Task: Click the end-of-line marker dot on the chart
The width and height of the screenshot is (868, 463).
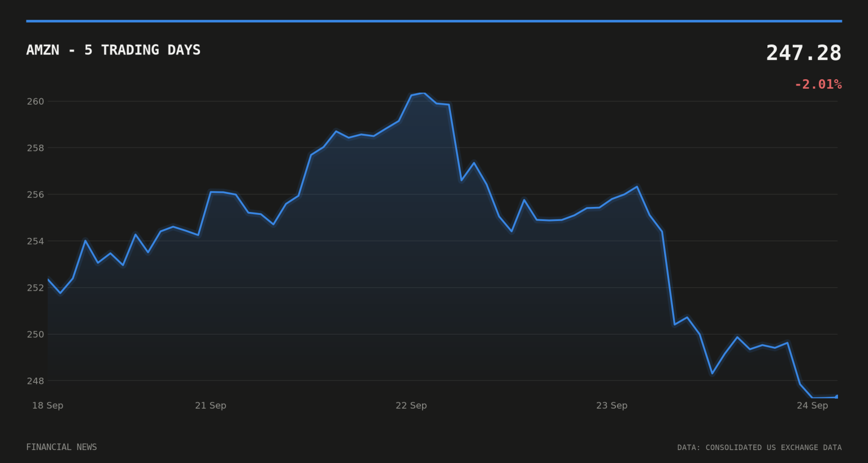Action: coord(837,397)
